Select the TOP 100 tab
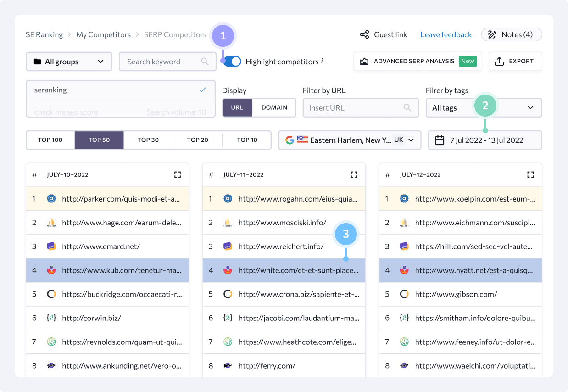Screen dimensions: 568x392 (x=50, y=140)
